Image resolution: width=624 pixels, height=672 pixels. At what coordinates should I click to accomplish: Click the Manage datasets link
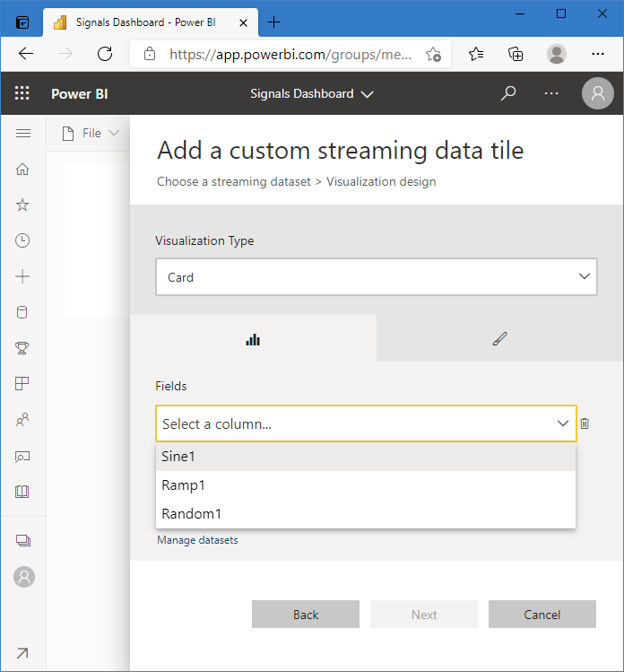point(197,540)
